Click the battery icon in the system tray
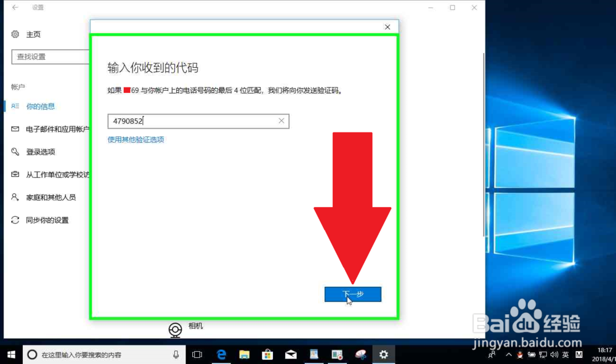The height and width of the screenshot is (364, 616). [x=531, y=354]
